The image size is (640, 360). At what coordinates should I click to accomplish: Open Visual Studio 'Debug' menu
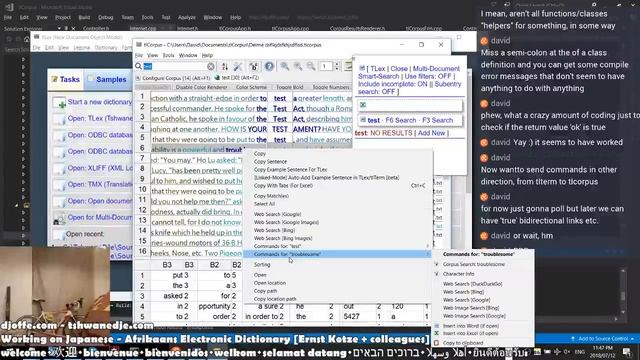(x=105, y=17)
